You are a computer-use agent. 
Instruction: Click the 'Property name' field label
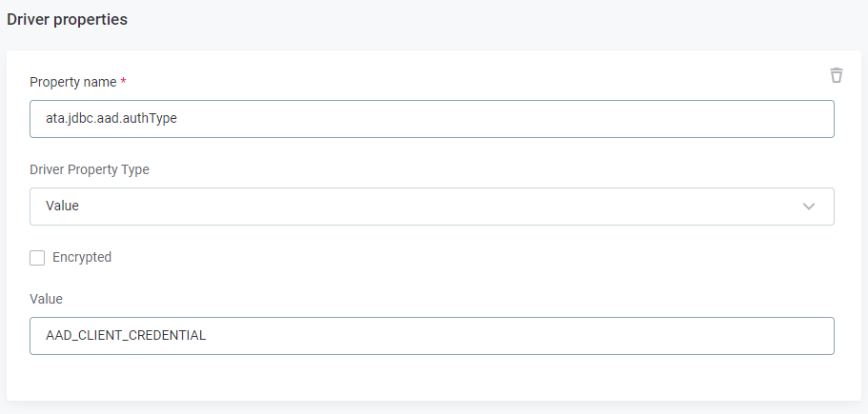click(71, 83)
